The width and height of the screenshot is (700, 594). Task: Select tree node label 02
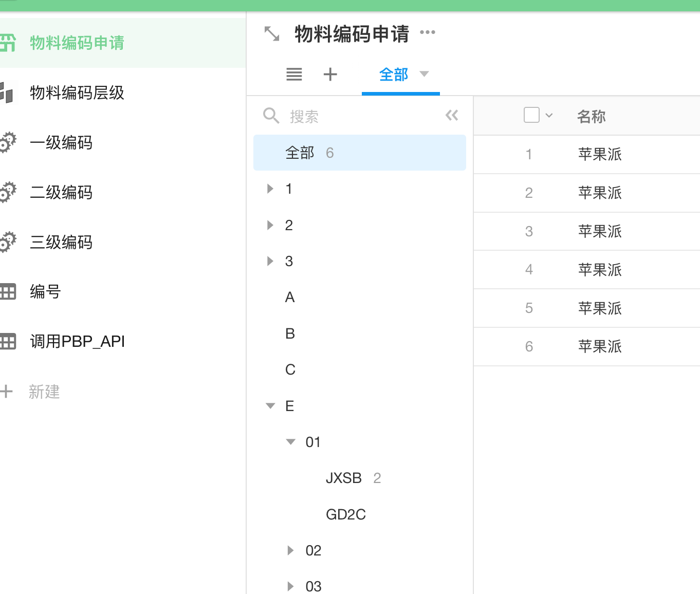314,550
